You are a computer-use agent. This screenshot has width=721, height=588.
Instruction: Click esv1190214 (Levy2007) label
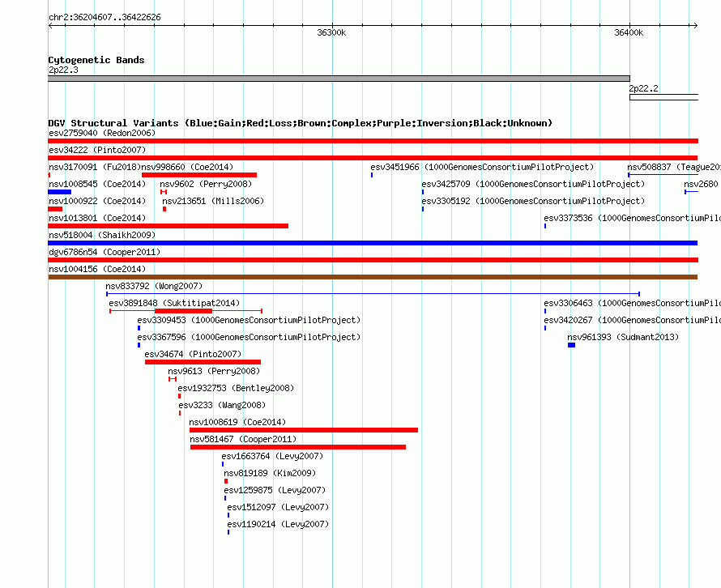(278, 524)
